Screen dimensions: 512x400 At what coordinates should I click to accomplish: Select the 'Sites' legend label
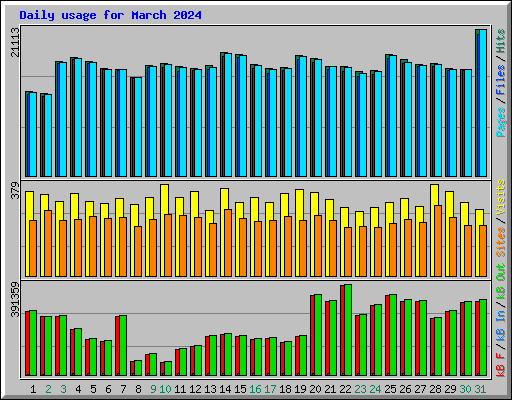click(501, 242)
